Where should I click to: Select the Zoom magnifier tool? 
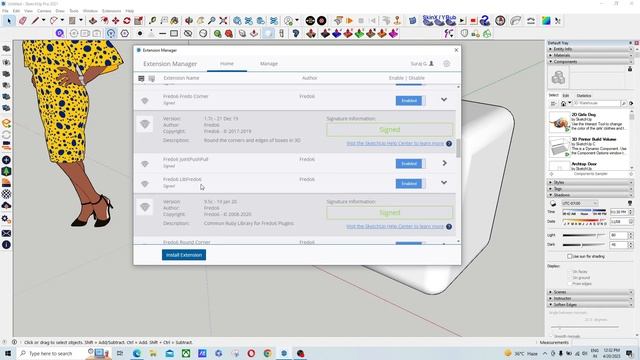point(211,20)
